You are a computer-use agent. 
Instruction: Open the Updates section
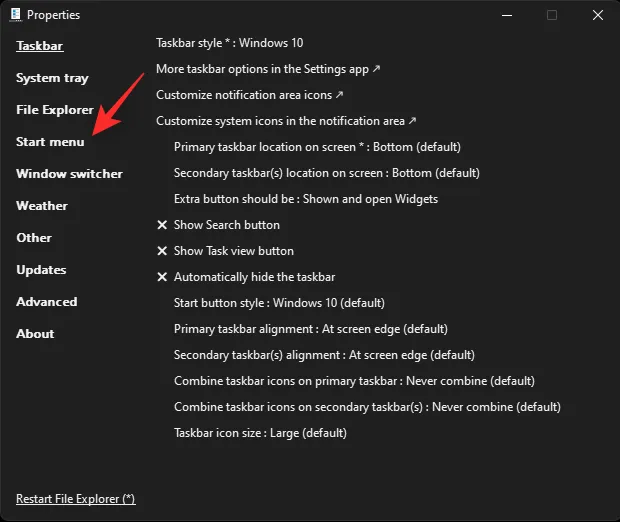[41, 270]
